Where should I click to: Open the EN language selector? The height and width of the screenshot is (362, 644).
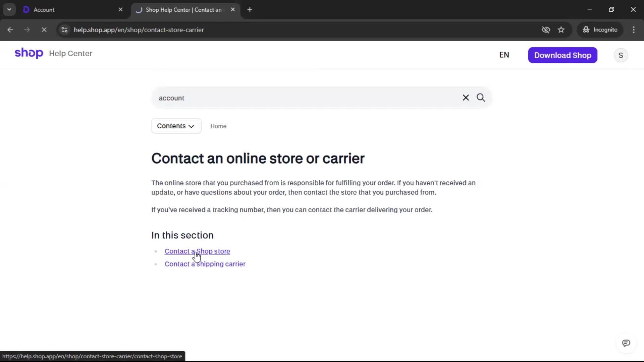(504, 55)
